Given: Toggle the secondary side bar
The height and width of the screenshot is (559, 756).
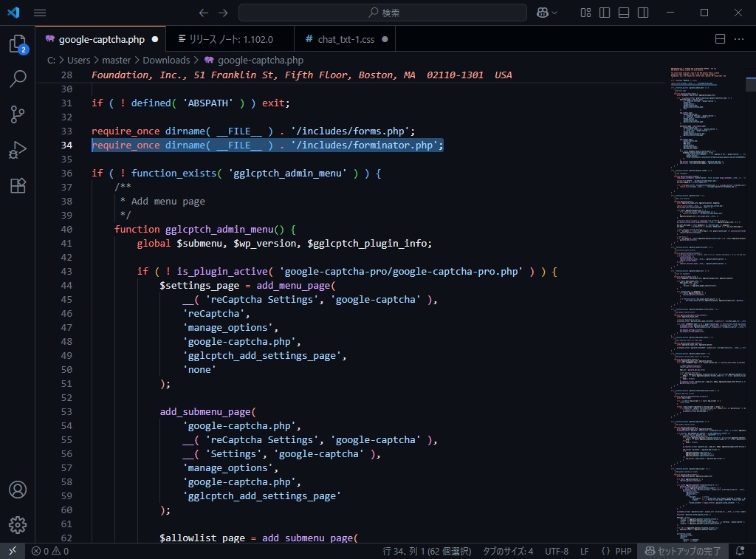Looking at the screenshot, I should click(643, 13).
